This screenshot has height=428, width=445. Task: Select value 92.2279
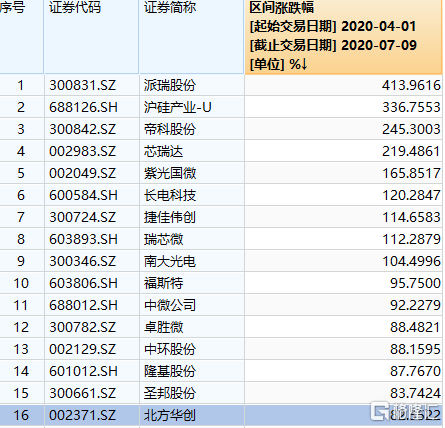[x=415, y=305]
